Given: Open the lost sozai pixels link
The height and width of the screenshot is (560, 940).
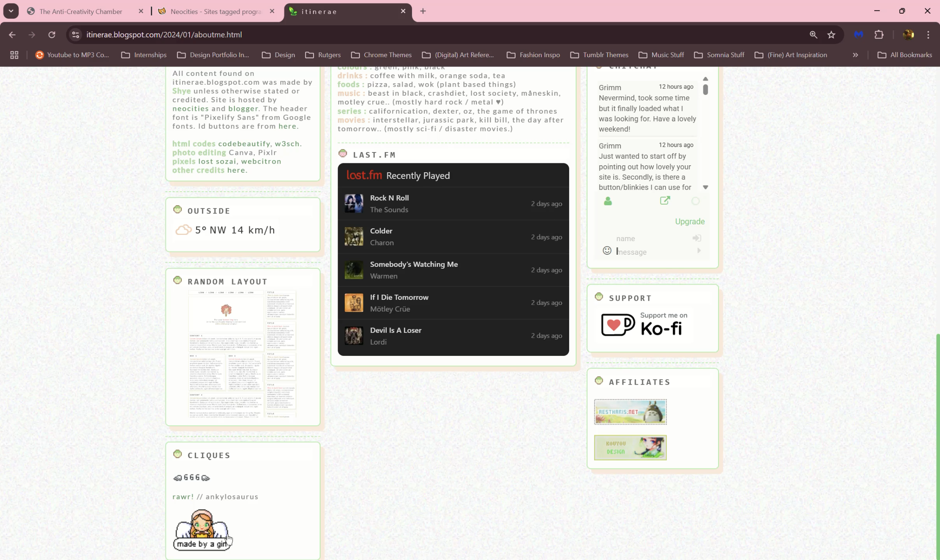Looking at the screenshot, I should tap(217, 161).
